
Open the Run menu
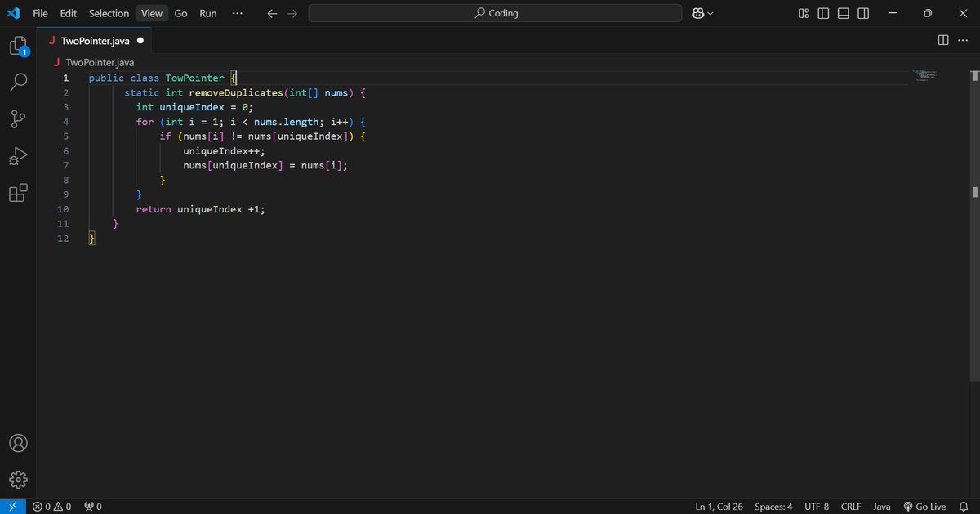(208, 13)
